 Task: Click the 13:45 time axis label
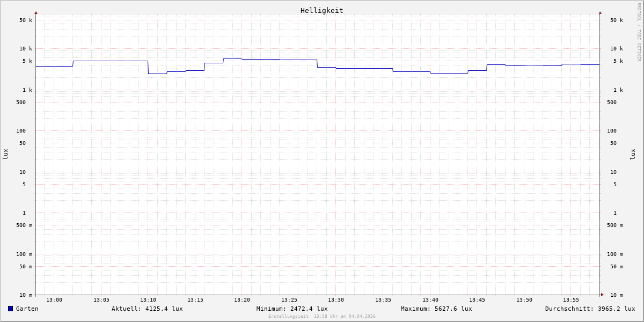pos(477,300)
